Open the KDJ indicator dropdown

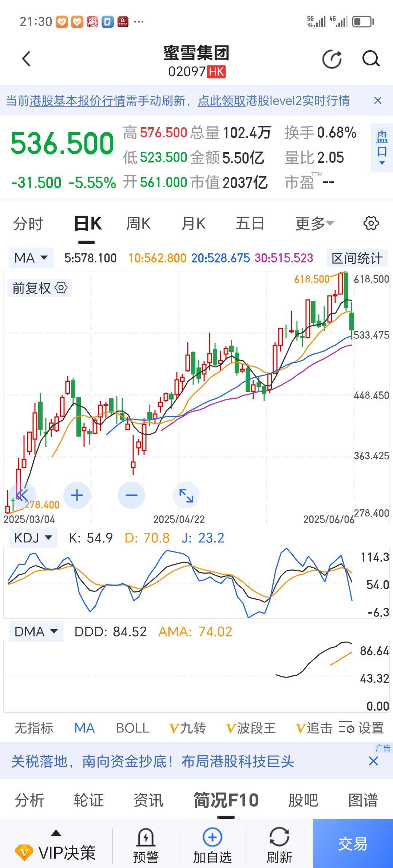(33, 538)
